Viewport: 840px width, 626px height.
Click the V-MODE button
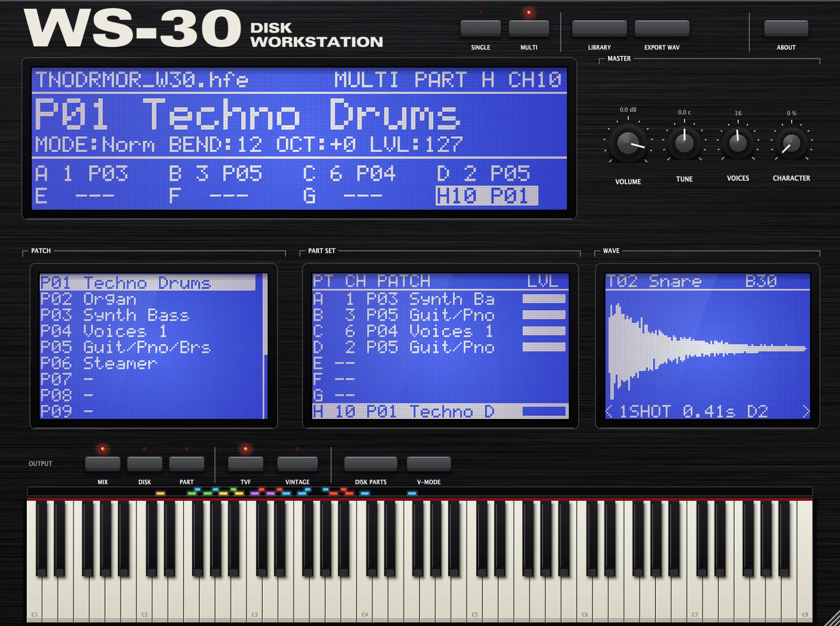click(x=428, y=464)
